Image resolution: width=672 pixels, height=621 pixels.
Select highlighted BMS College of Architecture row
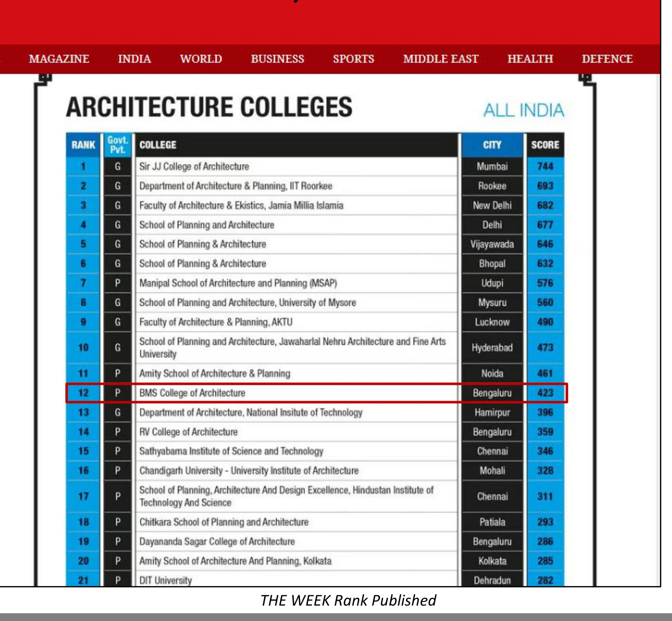tap(317, 393)
